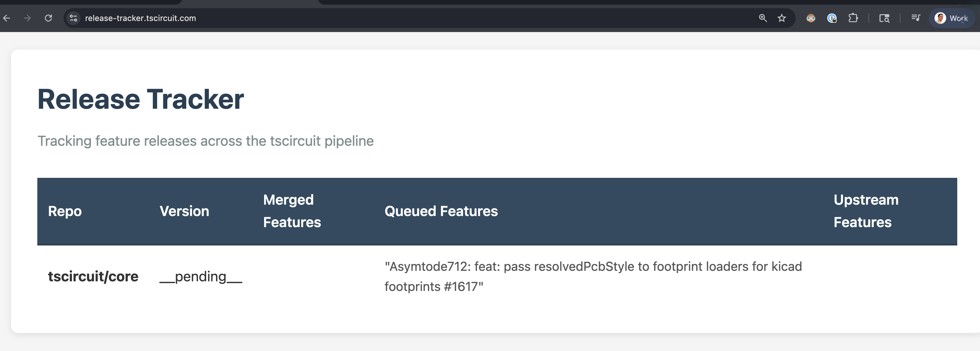Viewport: 980px width, 351px height.
Task: Reload the release tracker page
Action: point(48,18)
